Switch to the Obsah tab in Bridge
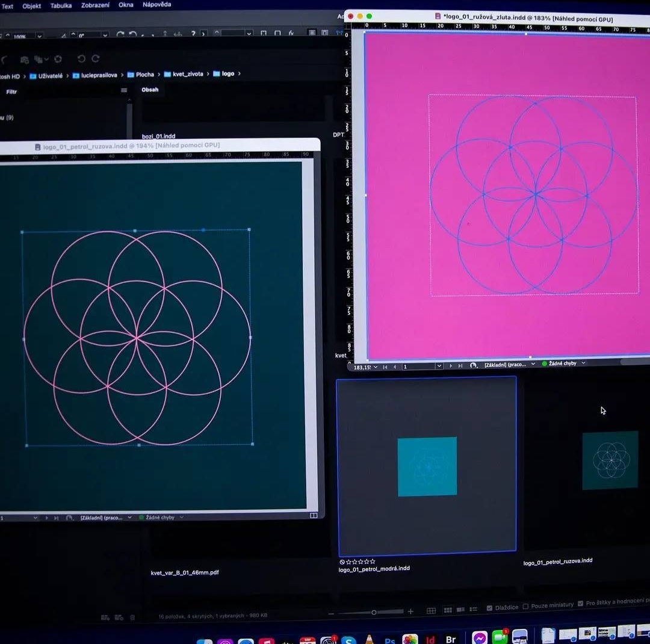650x644 pixels. [x=150, y=90]
